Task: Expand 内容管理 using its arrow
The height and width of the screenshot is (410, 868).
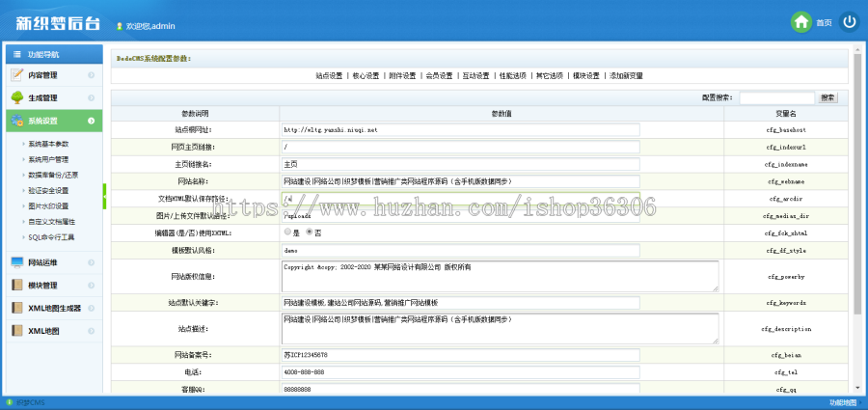Action: 91,75
